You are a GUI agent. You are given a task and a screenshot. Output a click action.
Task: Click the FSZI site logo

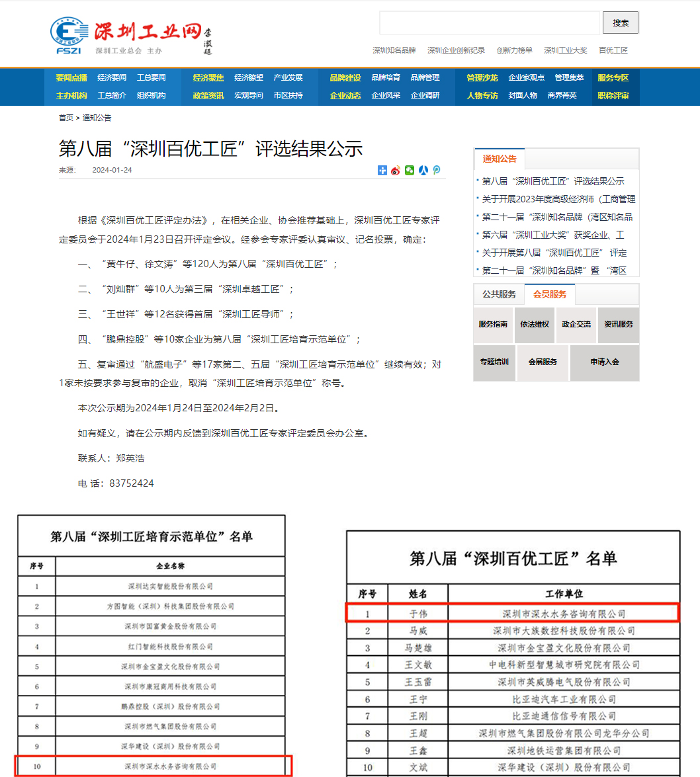pos(69,35)
